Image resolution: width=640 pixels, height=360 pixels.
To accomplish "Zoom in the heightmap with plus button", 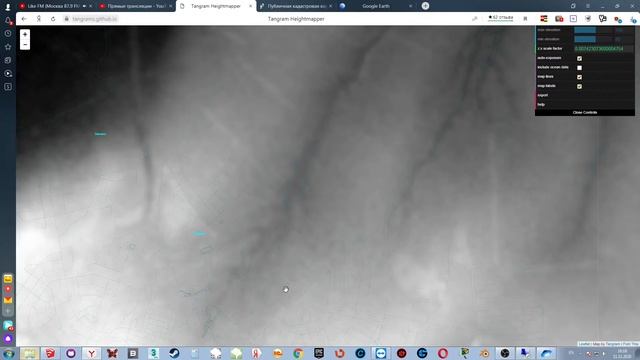I will pos(25,34).
